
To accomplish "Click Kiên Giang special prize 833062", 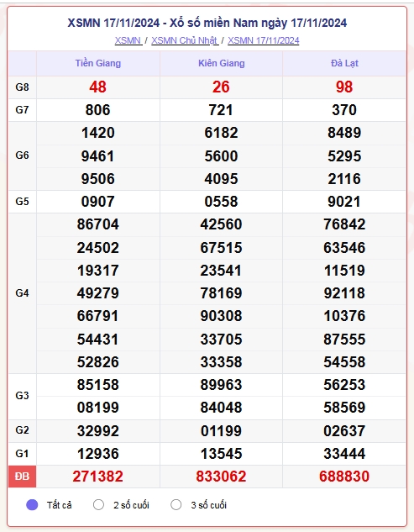I will (x=221, y=477).
